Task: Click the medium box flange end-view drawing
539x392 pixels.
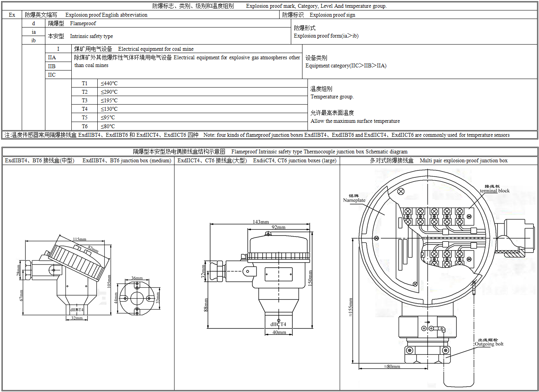Action: point(137,298)
